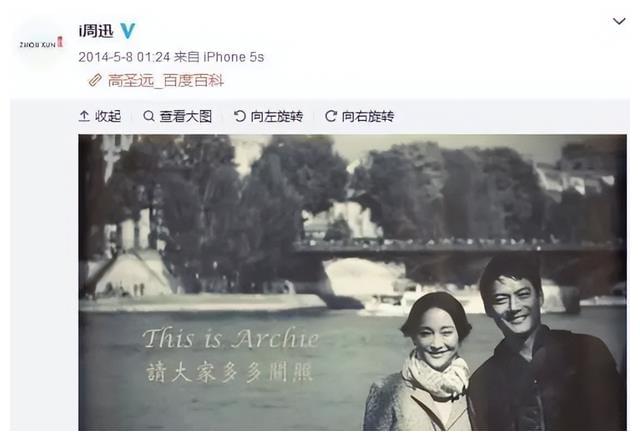Click the collapse up-arrow icon
This screenshot has width=640, height=441.
84,116
